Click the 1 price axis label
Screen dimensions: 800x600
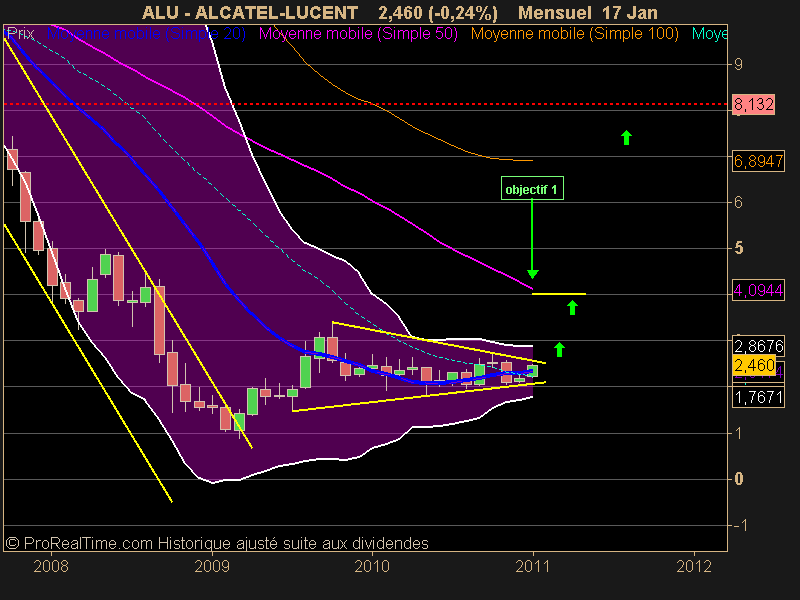pyautogui.click(x=738, y=433)
